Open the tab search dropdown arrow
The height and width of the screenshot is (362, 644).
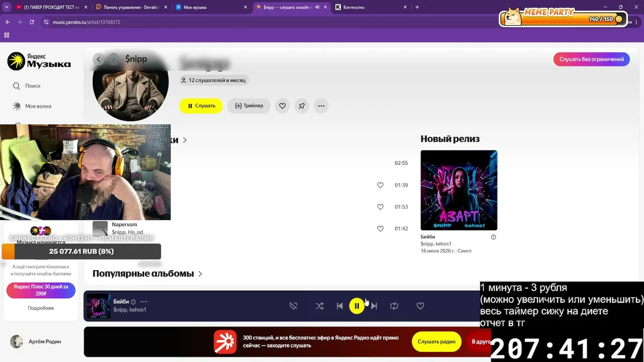pos(7,7)
